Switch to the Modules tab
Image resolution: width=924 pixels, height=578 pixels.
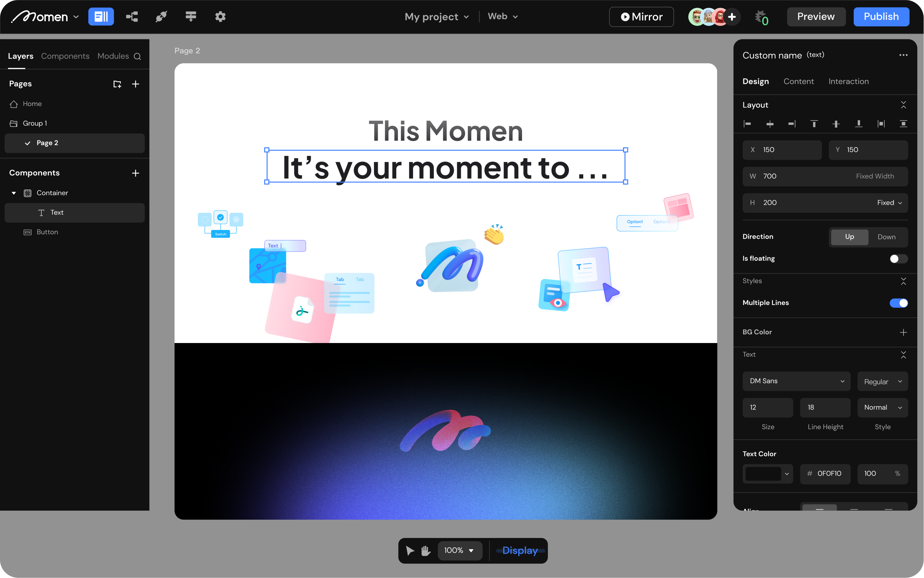113,56
